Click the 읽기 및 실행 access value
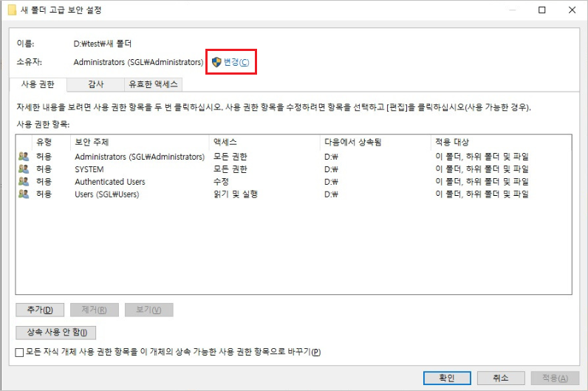The image size is (588, 391). click(236, 194)
